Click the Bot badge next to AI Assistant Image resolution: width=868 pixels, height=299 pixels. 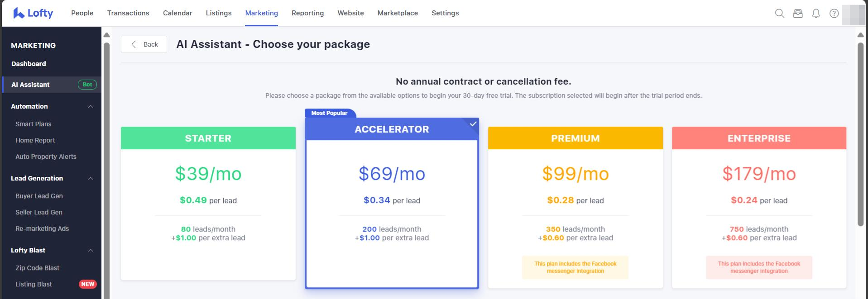point(87,85)
